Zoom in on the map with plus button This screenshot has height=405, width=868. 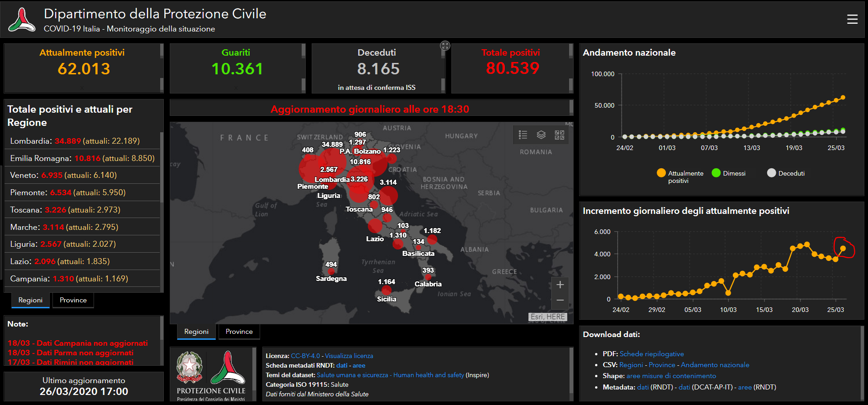(560, 285)
